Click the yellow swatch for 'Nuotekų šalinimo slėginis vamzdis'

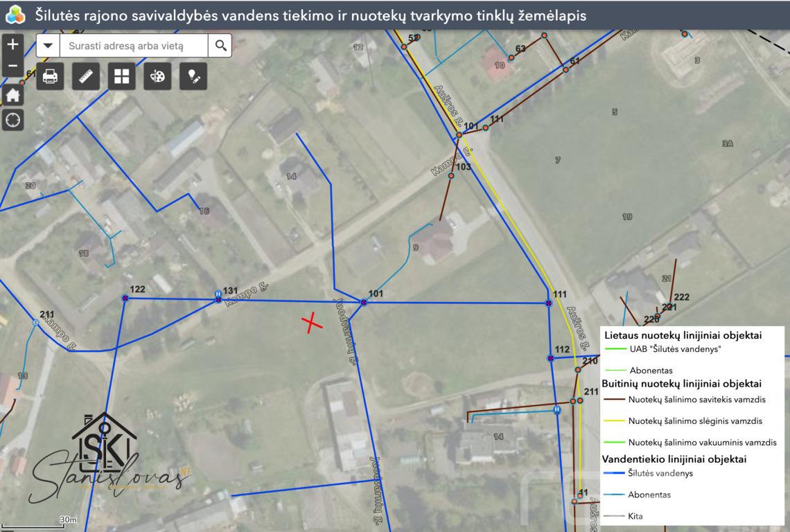click(614, 421)
